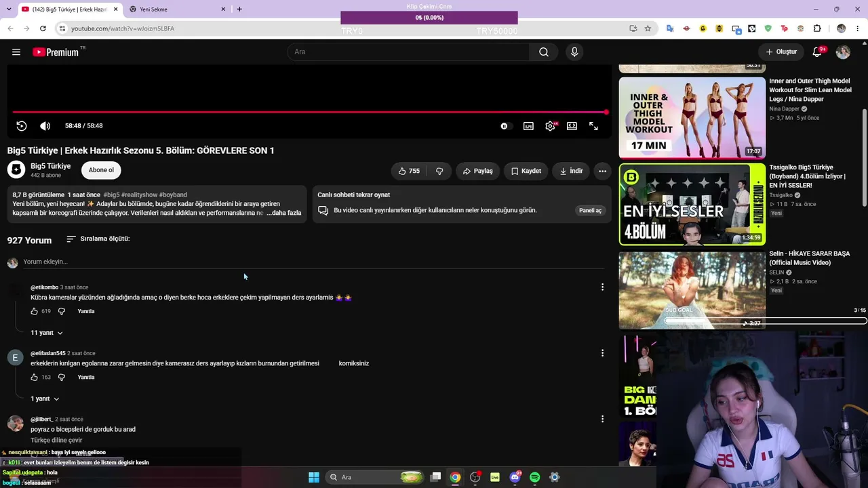
Task: Go back with the browser back arrow
Action: pyautogui.click(x=10, y=28)
